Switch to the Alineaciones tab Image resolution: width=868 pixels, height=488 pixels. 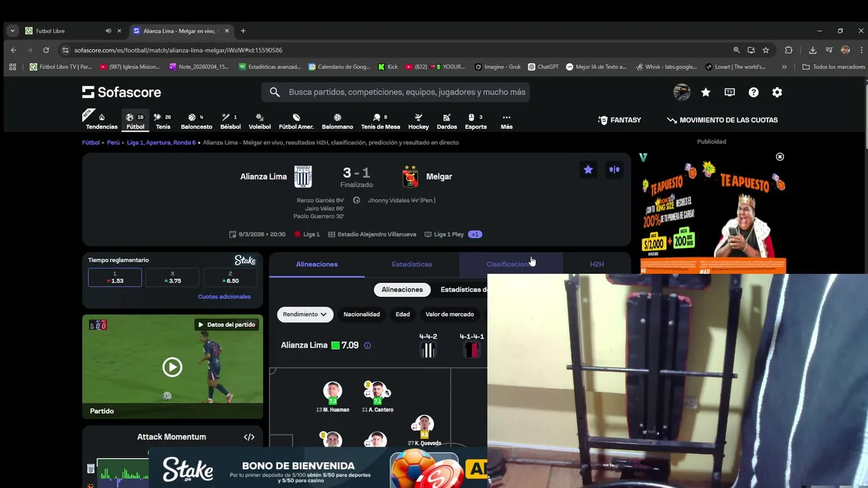coord(317,264)
